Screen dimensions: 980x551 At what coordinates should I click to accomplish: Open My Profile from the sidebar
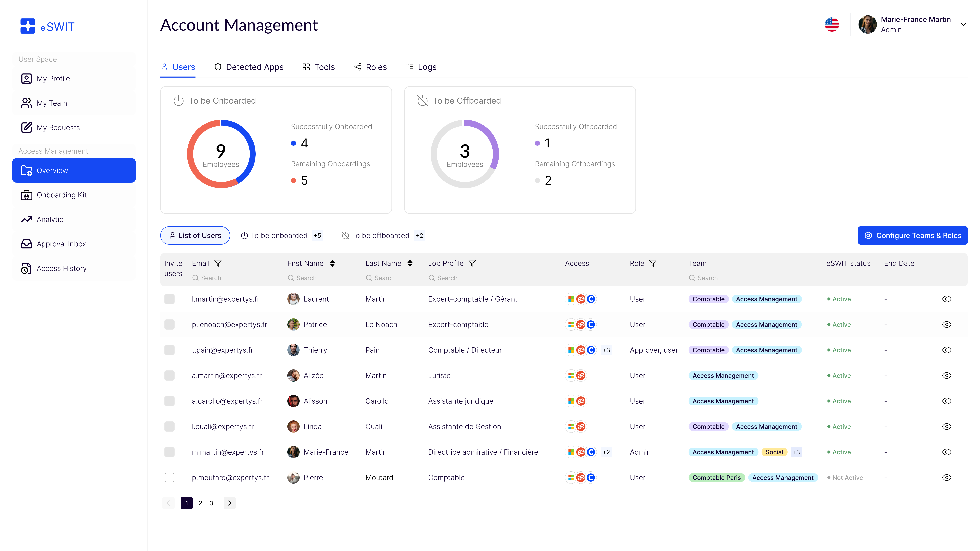(74, 79)
